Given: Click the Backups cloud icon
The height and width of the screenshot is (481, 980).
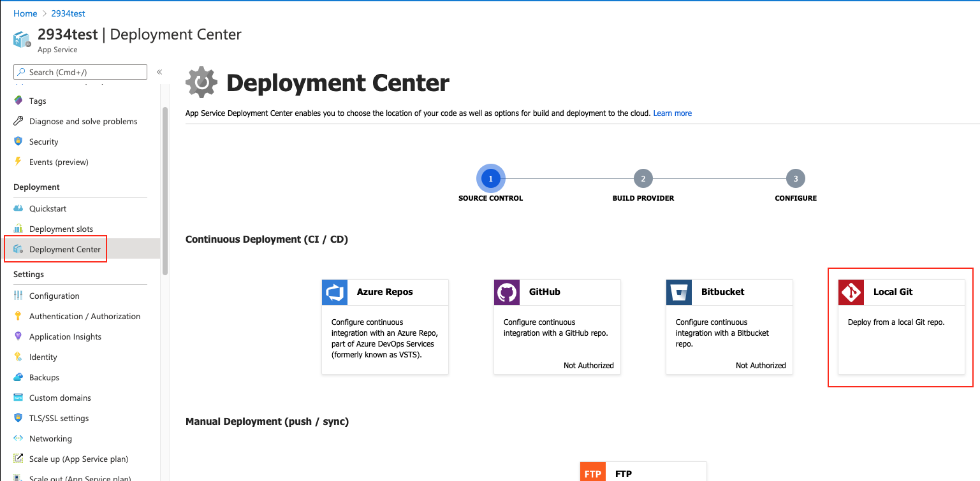Looking at the screenshot, I should click(18, 377).
